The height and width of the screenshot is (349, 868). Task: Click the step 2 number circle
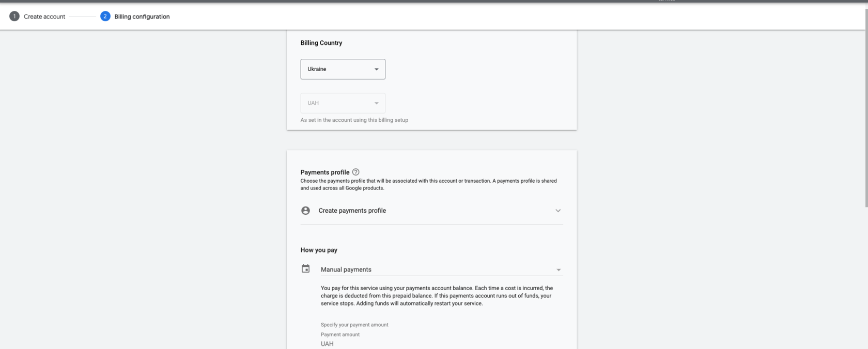(105, 17)
